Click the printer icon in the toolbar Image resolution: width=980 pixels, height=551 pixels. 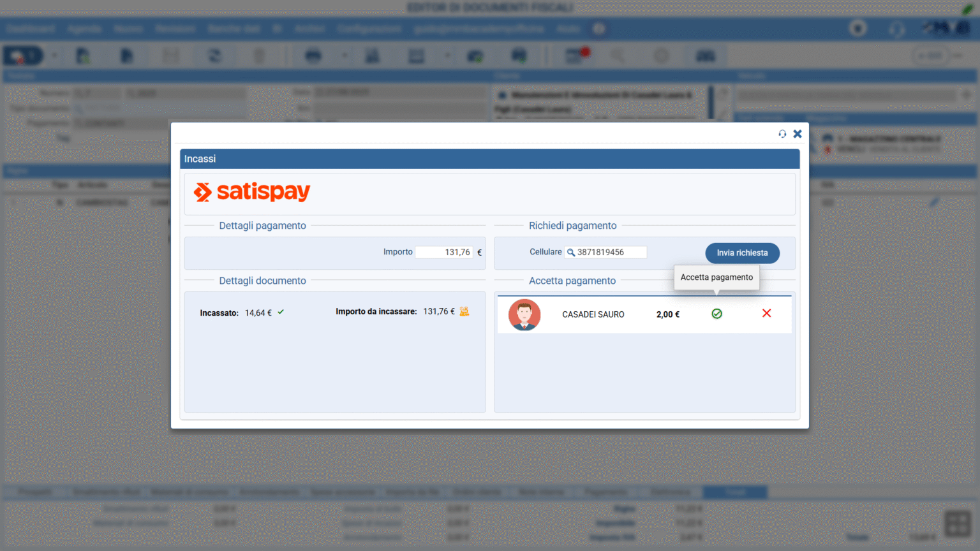[313, 56]
